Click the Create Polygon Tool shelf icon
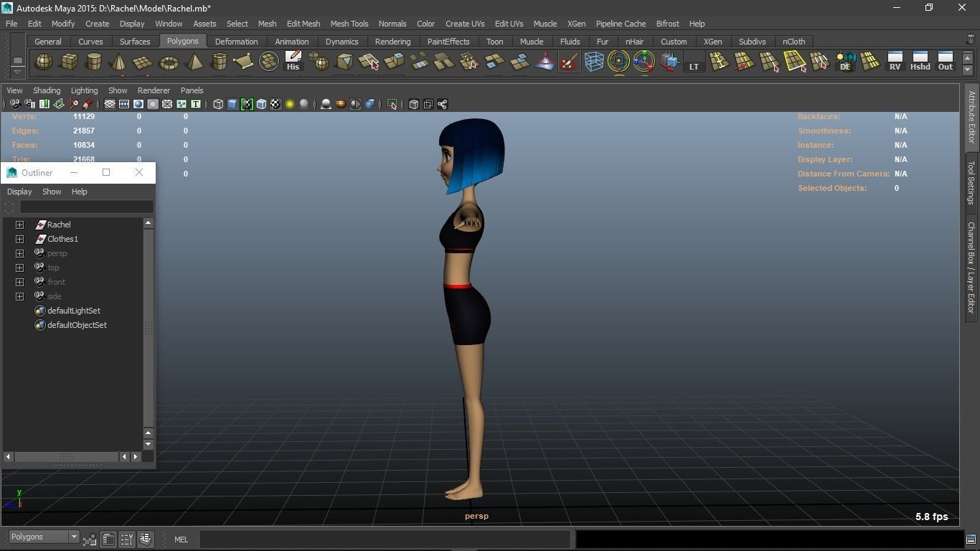The image size is (980, 551). [x=243, y=62]
